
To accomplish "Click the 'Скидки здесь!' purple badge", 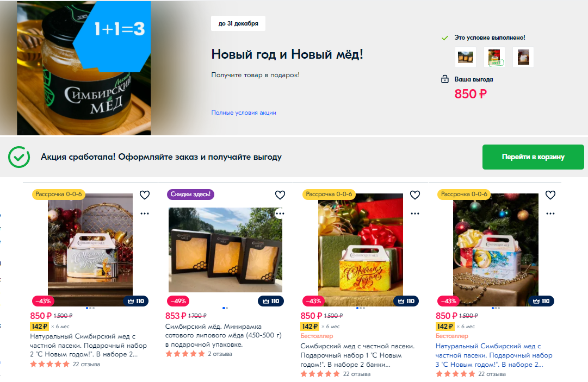I will pos(190,194).
